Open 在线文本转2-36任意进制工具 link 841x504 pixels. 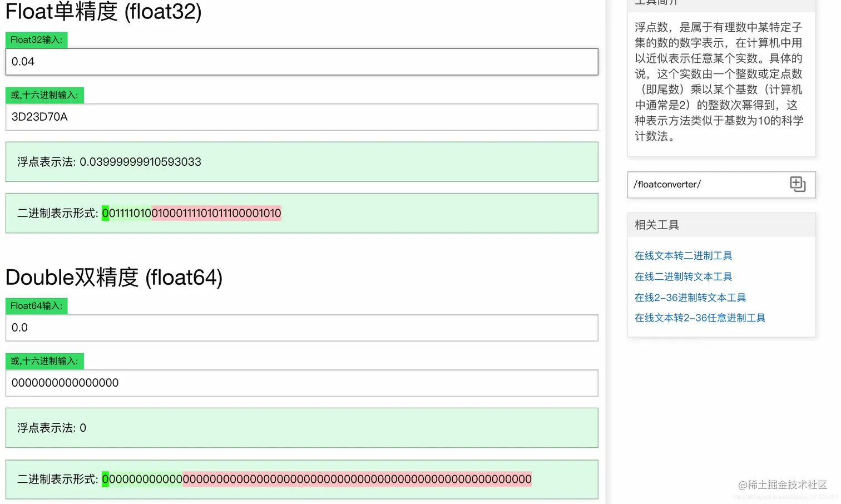click(700, 318)
